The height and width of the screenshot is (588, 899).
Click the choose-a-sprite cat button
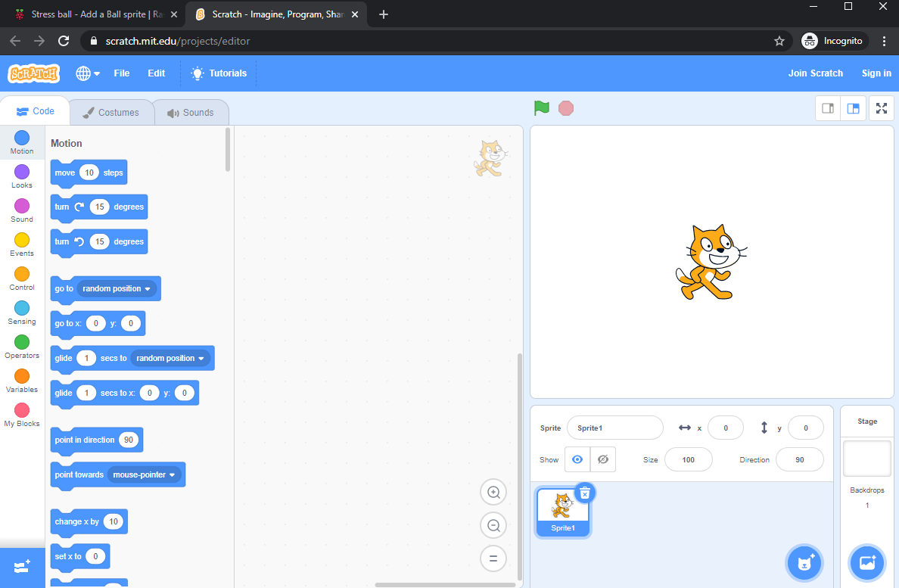(804, 563)
